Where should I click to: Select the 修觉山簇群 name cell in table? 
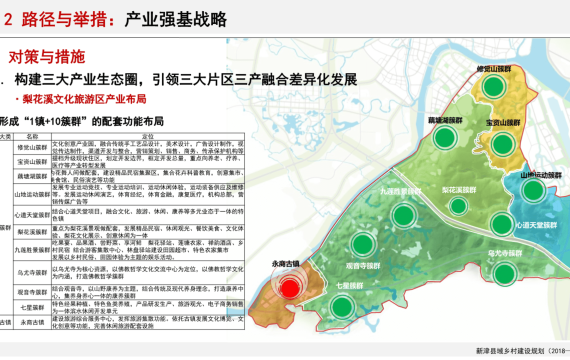tap(32, 148)
